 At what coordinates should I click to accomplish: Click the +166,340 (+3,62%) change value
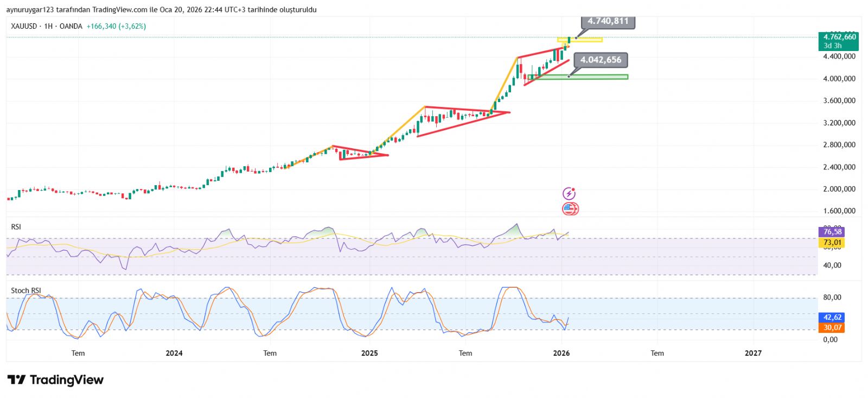point(116,26)
